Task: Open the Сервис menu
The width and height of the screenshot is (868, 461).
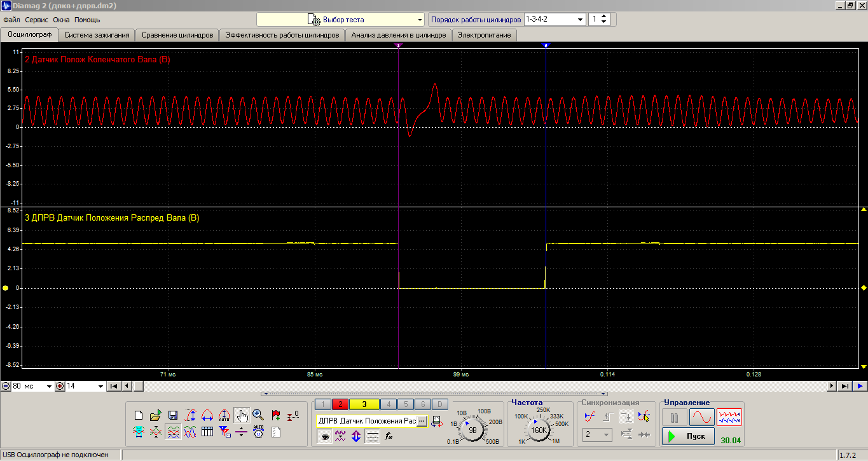Action: coord(36,20)
